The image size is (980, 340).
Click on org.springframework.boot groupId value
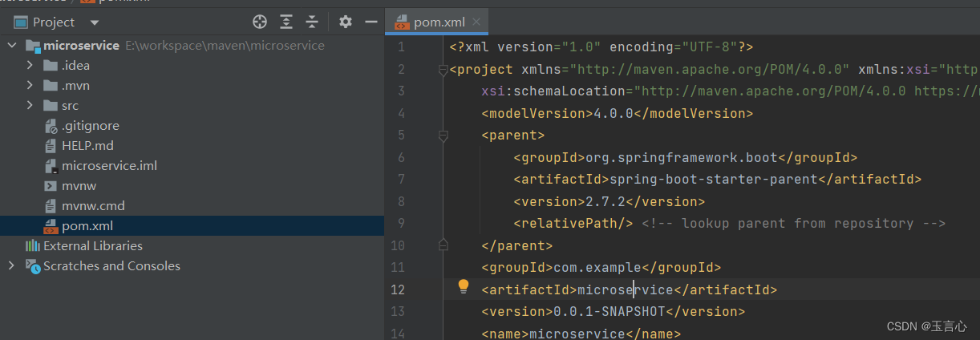coord(681,158)
